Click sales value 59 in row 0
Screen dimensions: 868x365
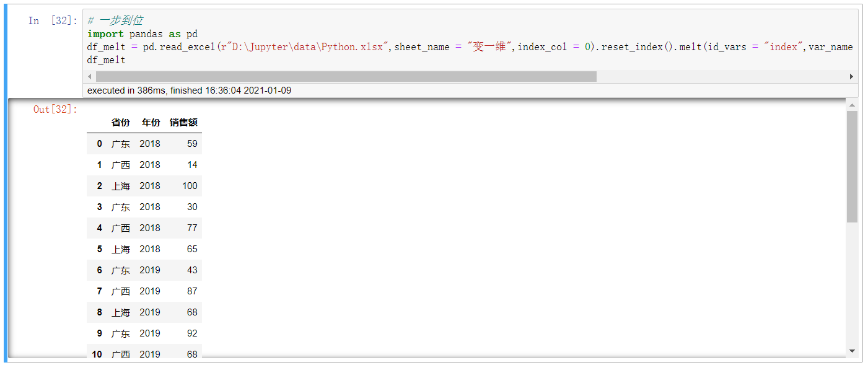[x=192, y=144]
